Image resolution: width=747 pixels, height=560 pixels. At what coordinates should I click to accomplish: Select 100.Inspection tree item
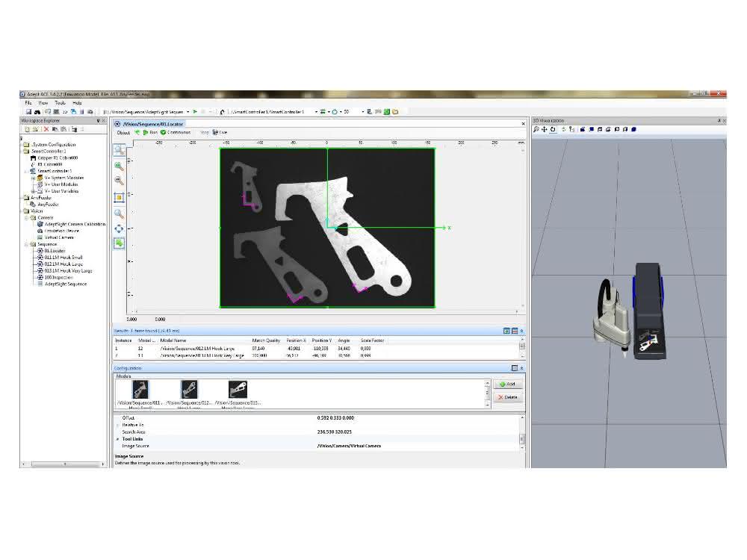coord(58,278)
